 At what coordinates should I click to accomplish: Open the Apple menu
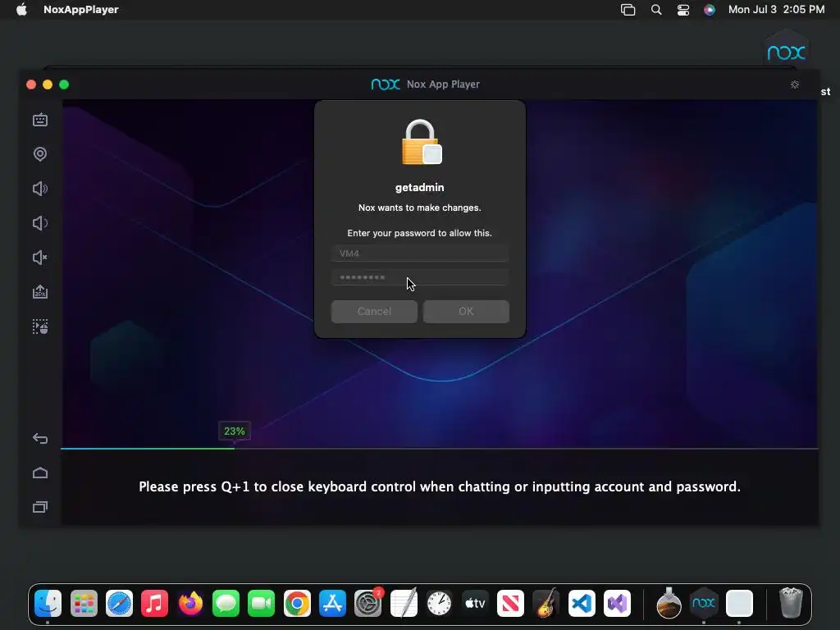pos(21,10)
